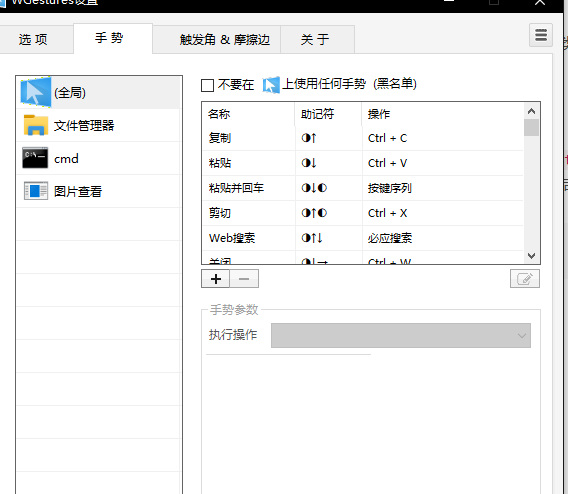
Task: Select cmd in the app list
Action: coord(99,158)
